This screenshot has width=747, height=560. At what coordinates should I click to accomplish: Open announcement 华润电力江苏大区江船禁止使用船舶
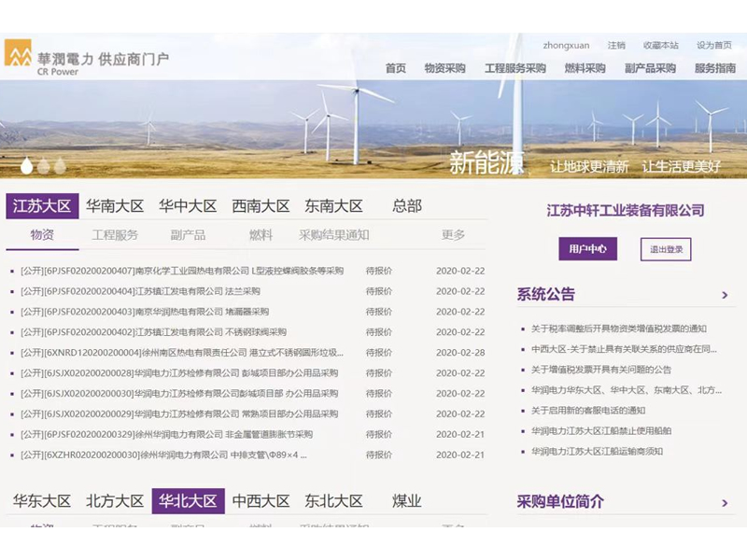[601, 431]
